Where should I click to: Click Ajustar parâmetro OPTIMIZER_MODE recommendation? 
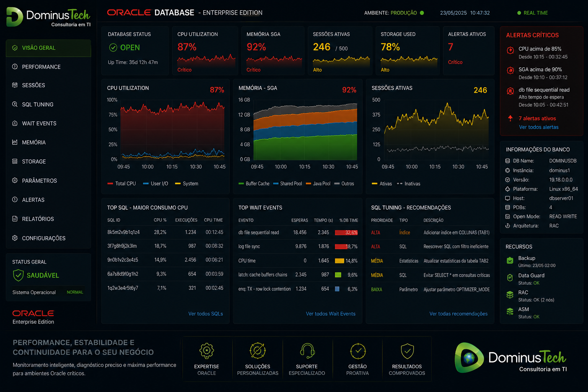coord(456,289)
